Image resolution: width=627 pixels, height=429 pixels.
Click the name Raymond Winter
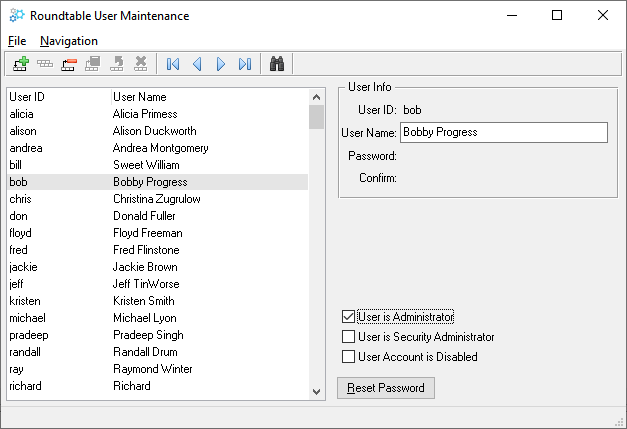click(x=153, y=369)
